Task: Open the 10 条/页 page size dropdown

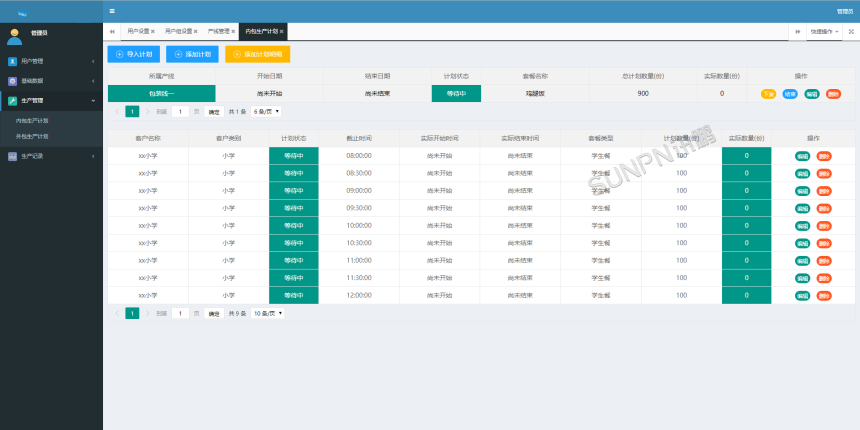Action: click(x=268, y=313)
